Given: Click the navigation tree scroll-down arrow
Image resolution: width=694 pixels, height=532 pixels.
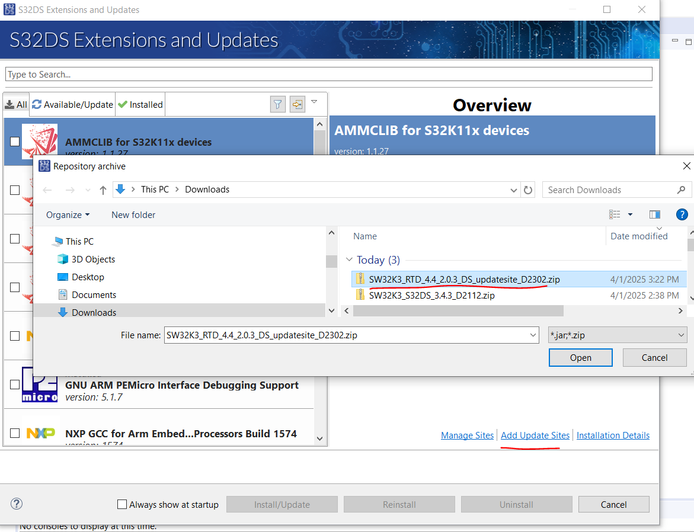Looking at the screenshot, I should [x=332, y=311].
